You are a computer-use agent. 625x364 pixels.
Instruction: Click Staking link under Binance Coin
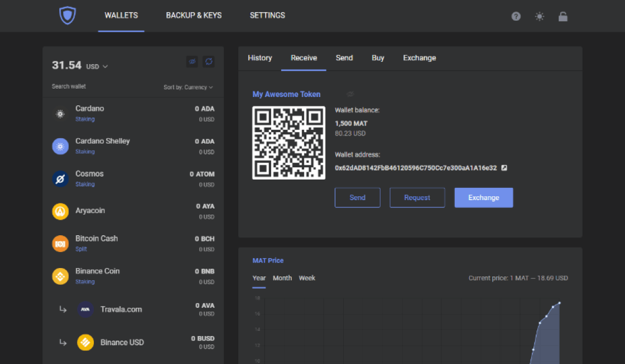coord(85,282)
